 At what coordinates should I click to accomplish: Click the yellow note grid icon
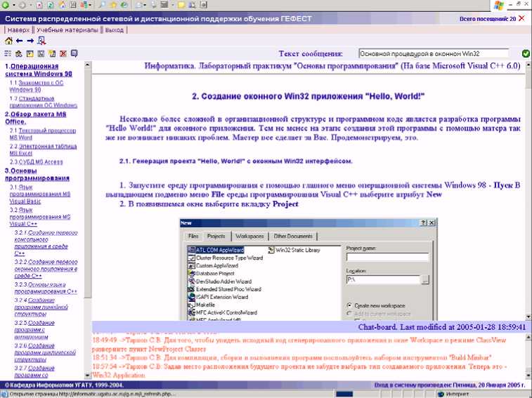pos(52,53)
